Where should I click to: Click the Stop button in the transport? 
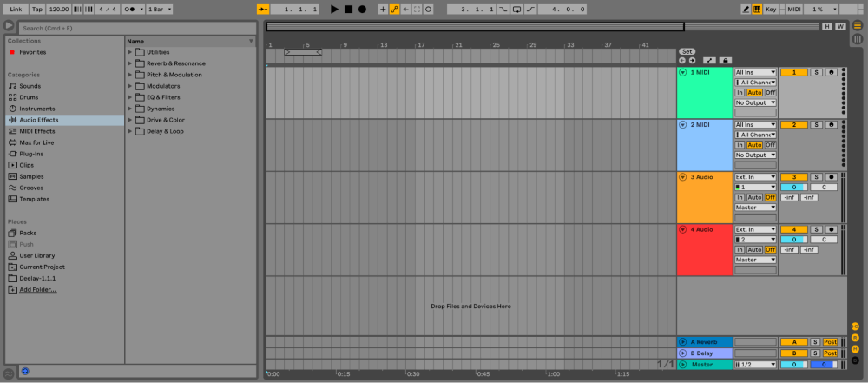[x=348, y=9]
